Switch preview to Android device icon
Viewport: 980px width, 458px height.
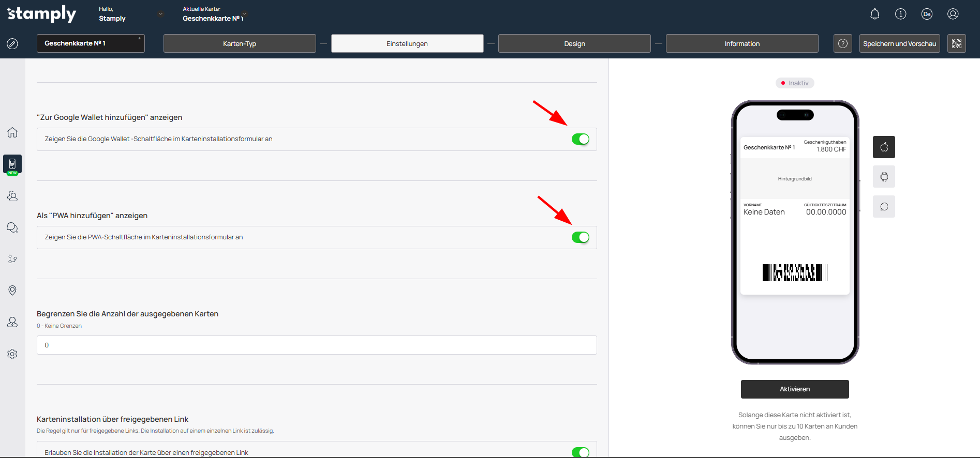pyautogui.click(x=884, y=177)
